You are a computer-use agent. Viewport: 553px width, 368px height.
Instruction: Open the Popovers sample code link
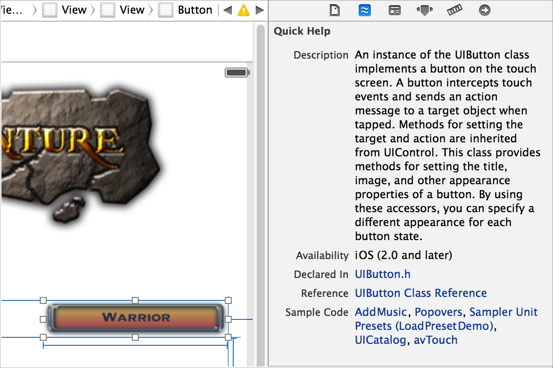pyautogui.click(x=438, y=312)
